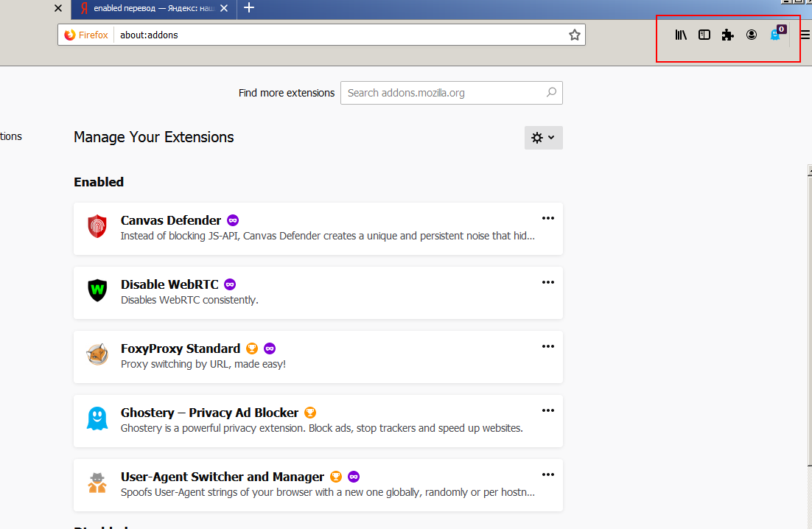This screenshot has width=812, height=529.
Task: Open User-Agent Switcher more options menu
Action: (548, 475)
